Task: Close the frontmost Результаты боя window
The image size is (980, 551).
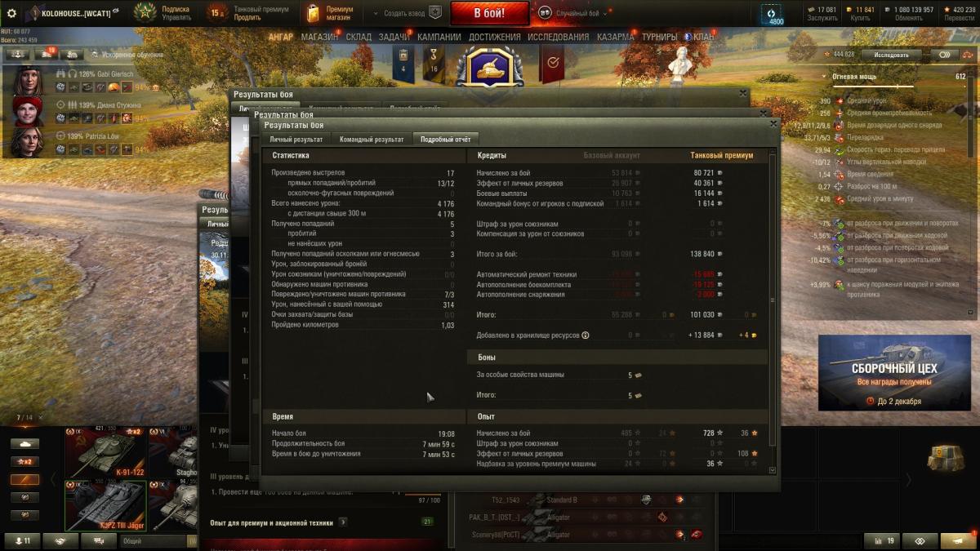Action: (773, 125)
